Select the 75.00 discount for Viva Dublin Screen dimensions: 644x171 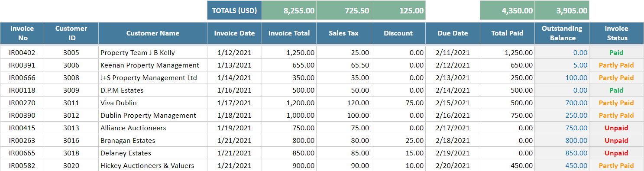pos(398,103)
